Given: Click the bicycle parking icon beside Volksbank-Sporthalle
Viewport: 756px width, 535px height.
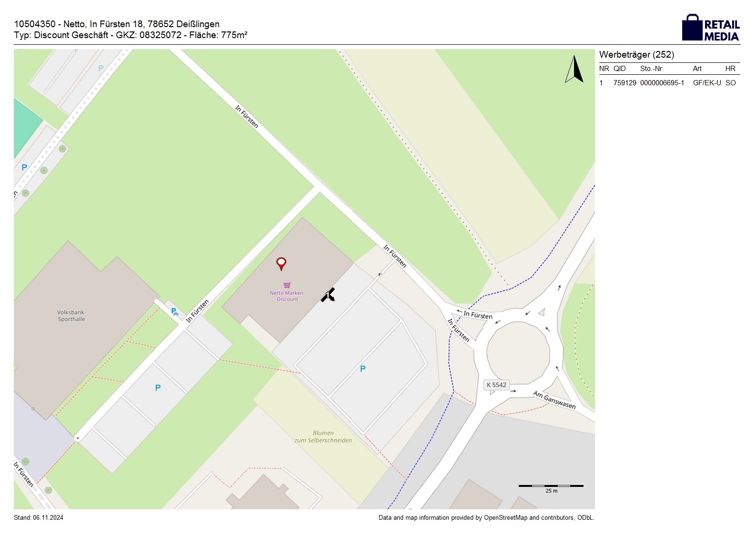Looking at the screenshot, I should tap(174, 312).
